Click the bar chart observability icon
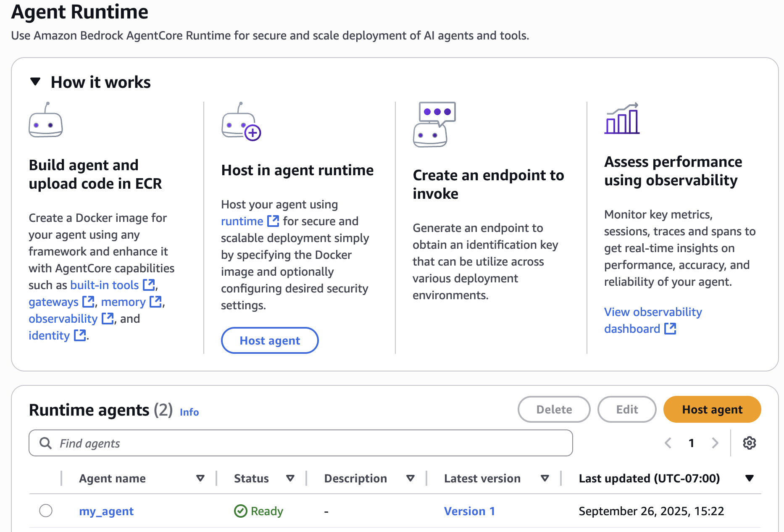This screenshot has width=784, height=532. click(622, 119)
